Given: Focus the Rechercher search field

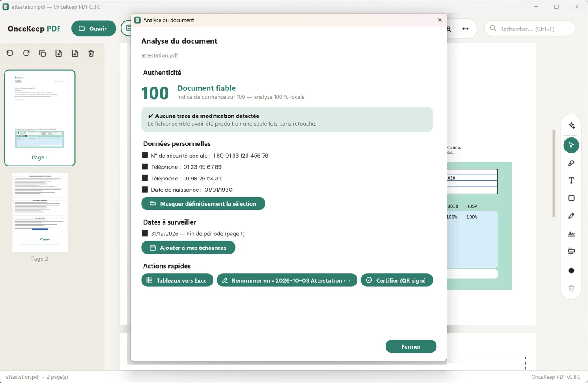Looking at the screenshot, I should tap(530, 29).
